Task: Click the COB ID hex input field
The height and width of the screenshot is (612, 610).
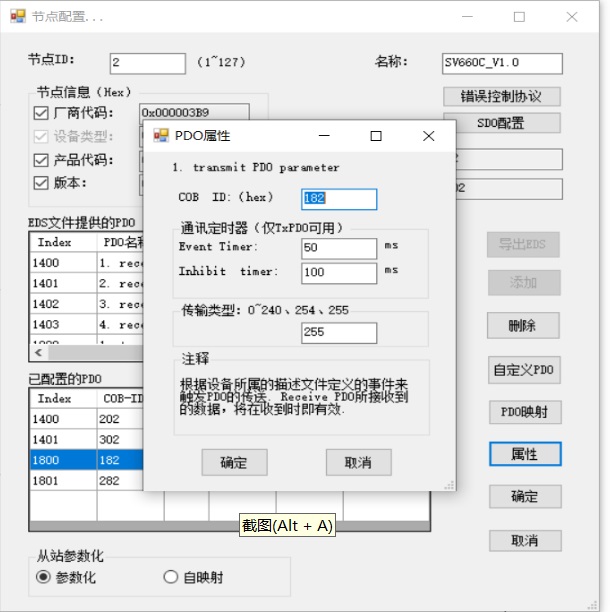Action: tap(339, 199)
